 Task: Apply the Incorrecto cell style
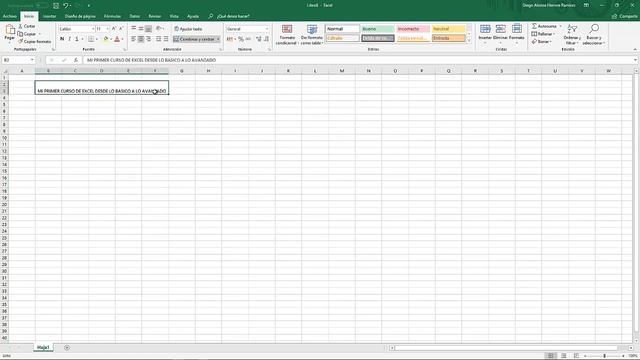pyautogui.click(x=413, y=29)
